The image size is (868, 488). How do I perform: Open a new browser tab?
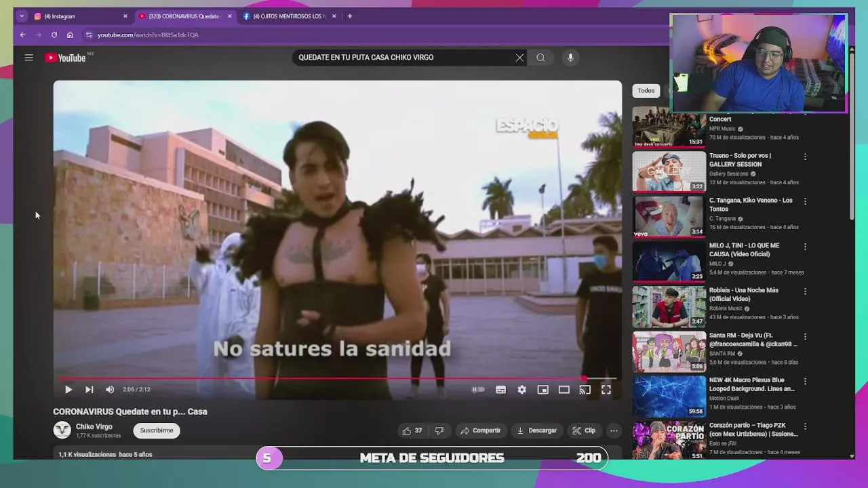(x=350, y=16)
